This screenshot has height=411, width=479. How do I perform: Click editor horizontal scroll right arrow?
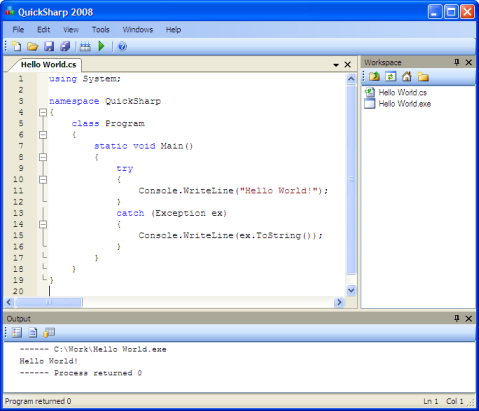(x=339, y=302)
